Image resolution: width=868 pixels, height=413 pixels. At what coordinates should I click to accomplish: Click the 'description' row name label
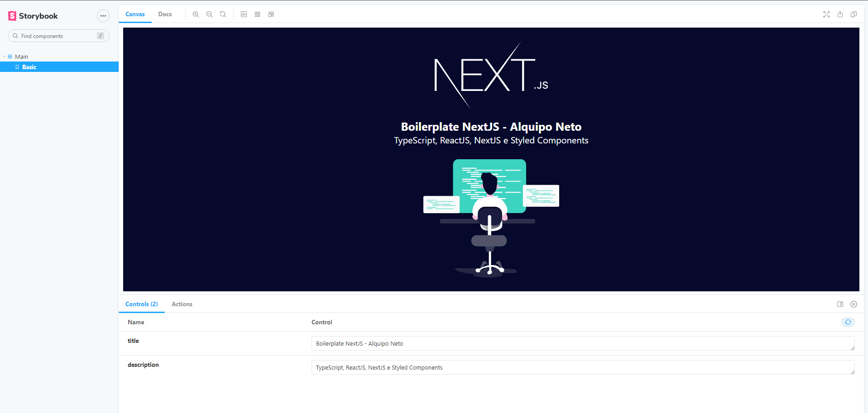[x=143, y=365]
